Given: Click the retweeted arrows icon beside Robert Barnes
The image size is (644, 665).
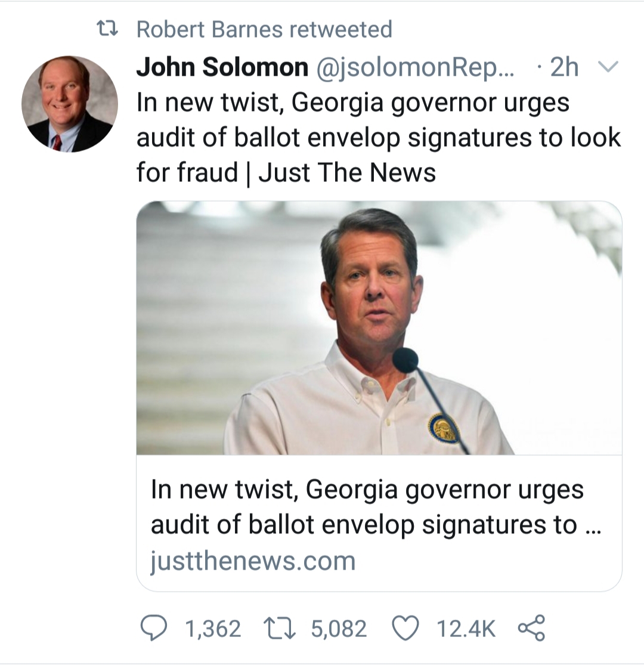Looking at the screenshot, I should tap(107, 29).
